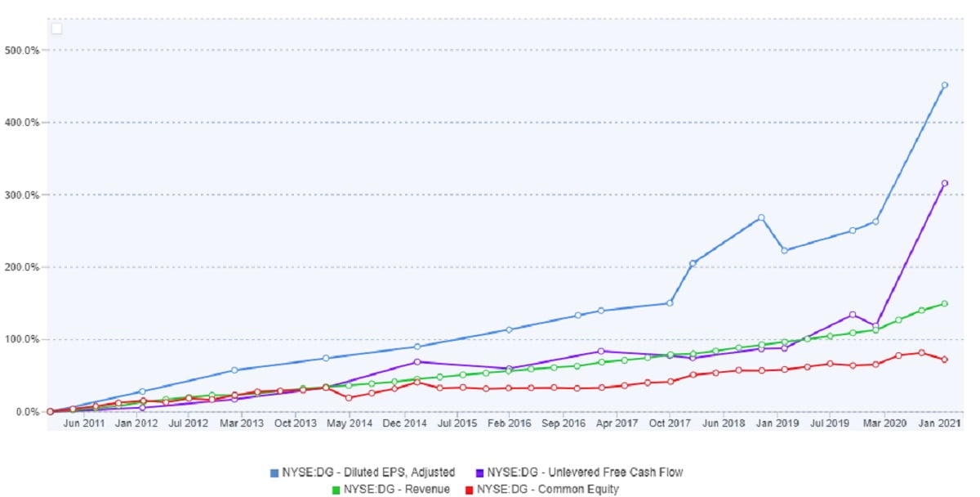This screenshot has width=980, height=497.
Task: Select the final purple cash flow point above 300%
Action: (x=944, y=183)
